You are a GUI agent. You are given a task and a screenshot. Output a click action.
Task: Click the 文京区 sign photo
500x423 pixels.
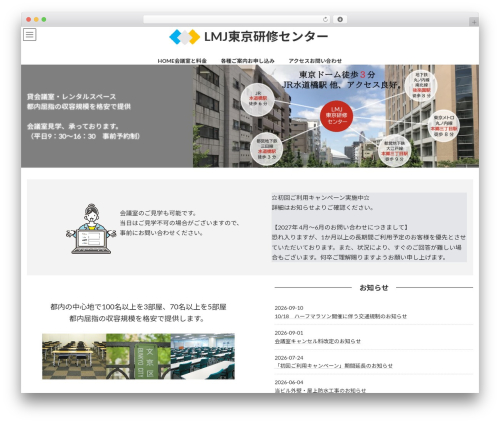(138, 356)
